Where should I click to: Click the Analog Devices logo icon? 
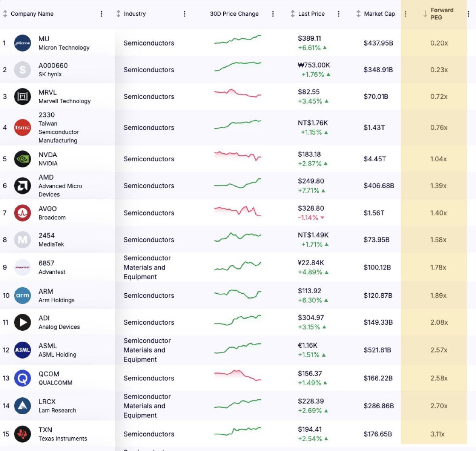click(x=23, y=322)
